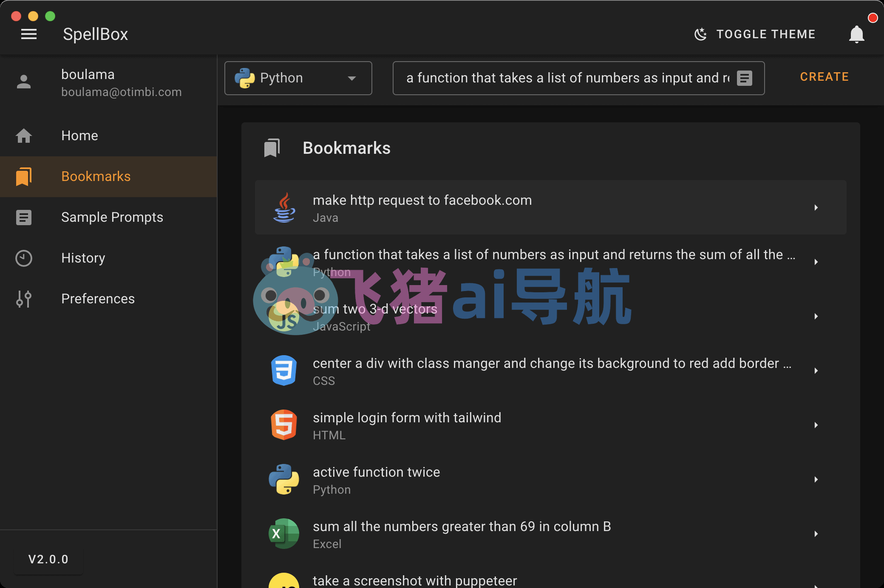Open the sum two 3-d vectors bookmark
This screenshot has height=588, width=884.
click(x=551, y=316)
